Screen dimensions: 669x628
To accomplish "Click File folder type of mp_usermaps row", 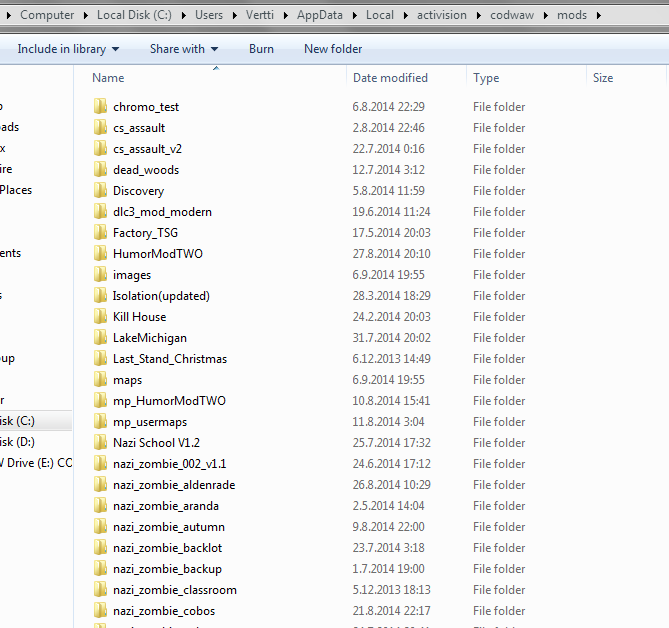I will [499, 422].
